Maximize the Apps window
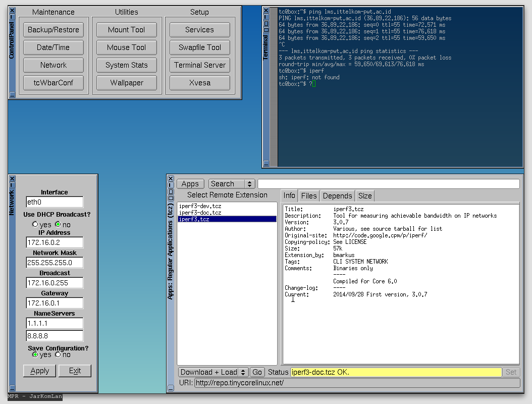This screenshot has height=404, width=532. [170, 191]
